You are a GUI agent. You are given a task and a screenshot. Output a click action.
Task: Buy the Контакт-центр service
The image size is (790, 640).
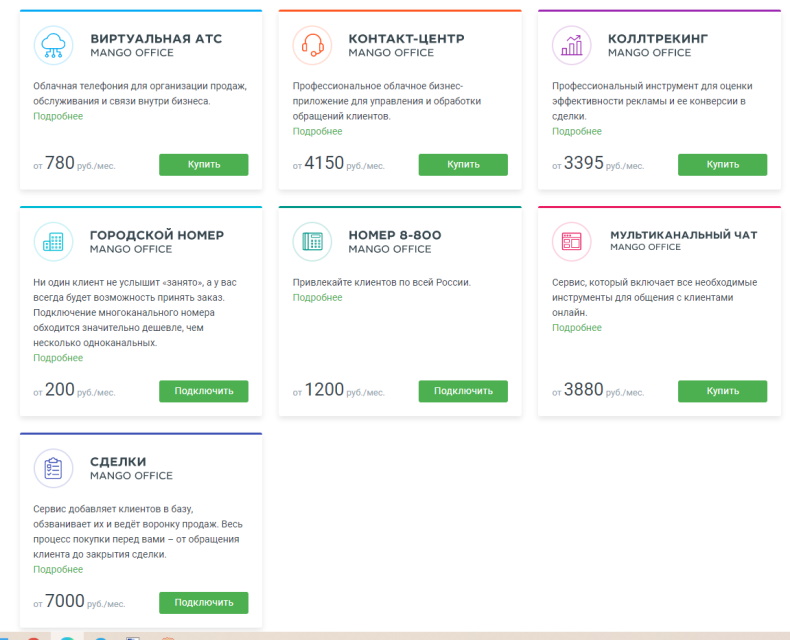(463, 165)
